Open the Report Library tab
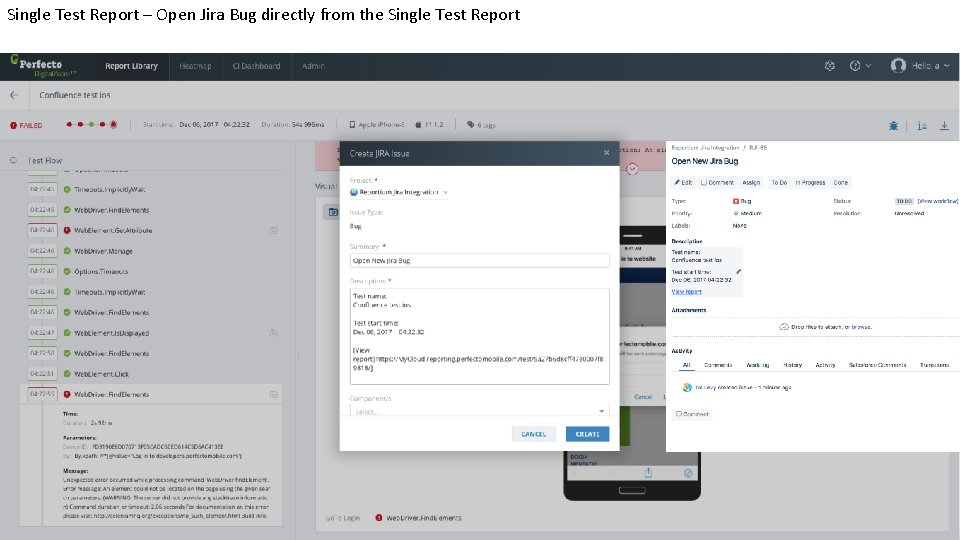 tap(131, 66)
